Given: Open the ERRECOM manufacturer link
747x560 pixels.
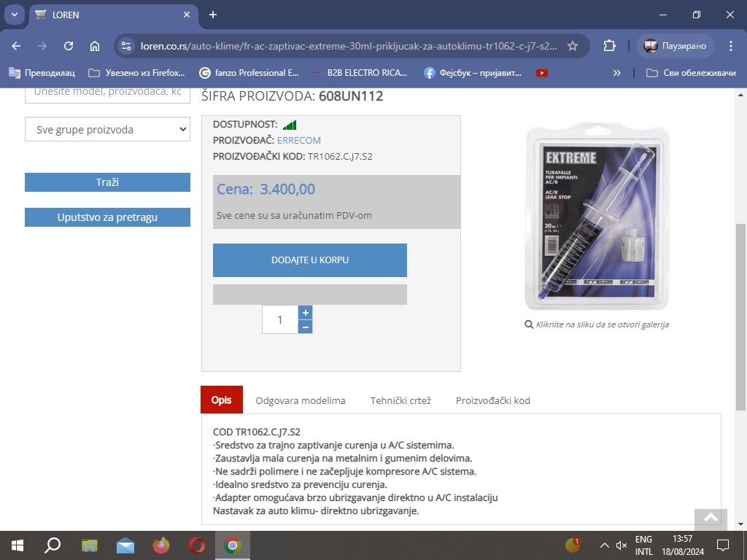Looking at the screenshot, I should 298,140.
